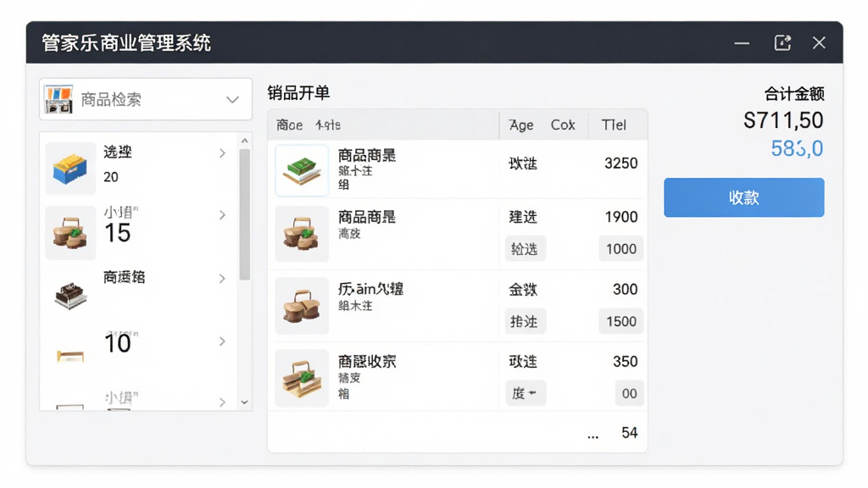Click the pop-out window icon in title bar
The height and width of the screenshot is (488, 868).
click(x=782, y=42)
